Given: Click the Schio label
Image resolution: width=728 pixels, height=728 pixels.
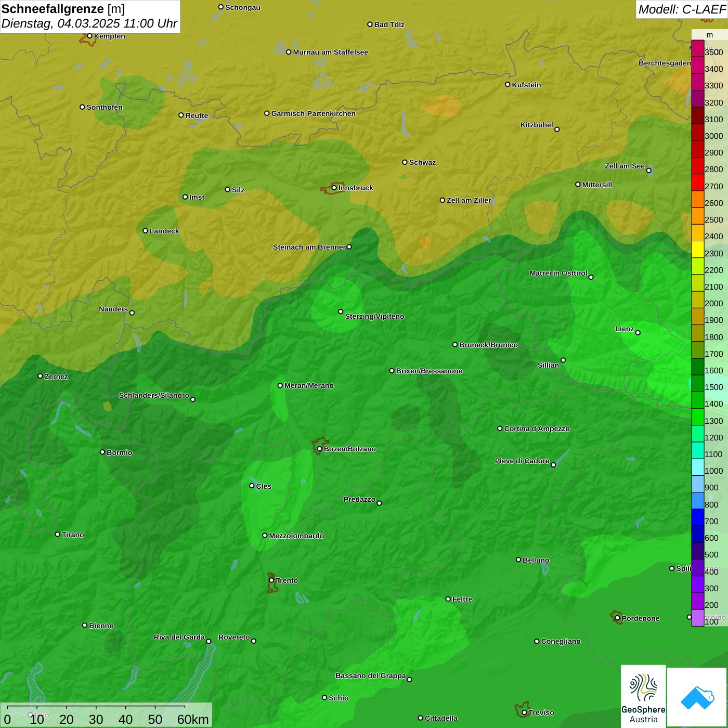Looking at the screenshot, I should (x=339, y=698).
